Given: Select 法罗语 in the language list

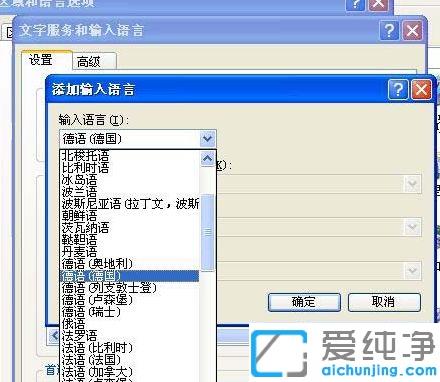Looking at the screenshot, I should point(130,336).
